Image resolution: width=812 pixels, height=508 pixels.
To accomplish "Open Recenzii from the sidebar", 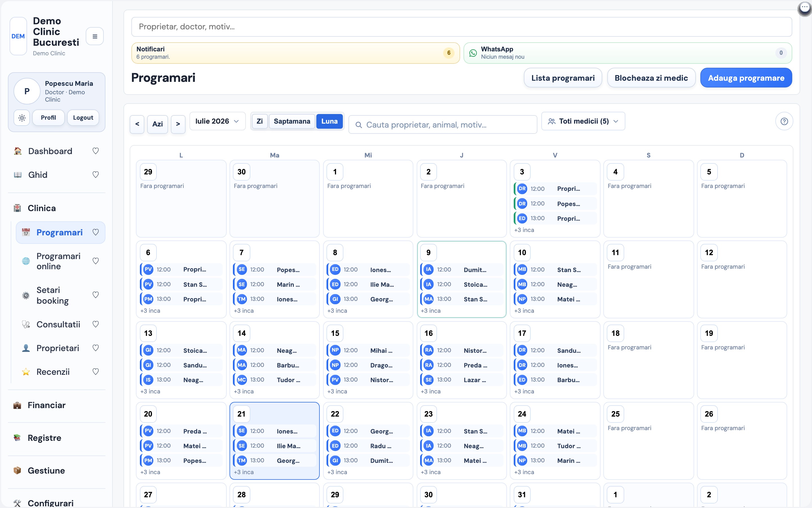I will pyautogui.click(x=53, y=372).
